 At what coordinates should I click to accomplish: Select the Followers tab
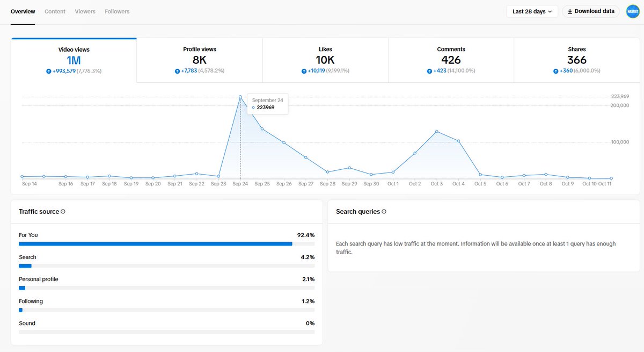coord(117,11)
